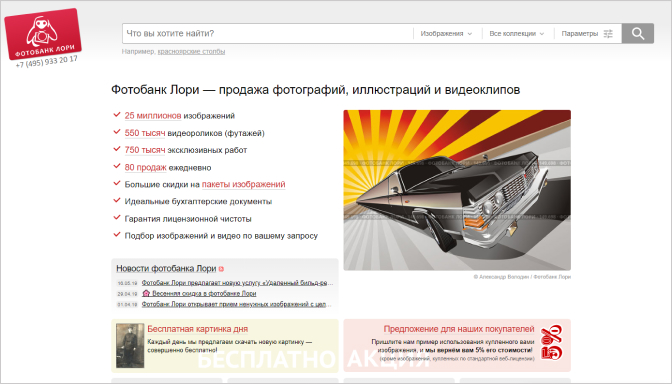This screenshot has width=672, height=384.
Task: Open the black retro car illustration
Action: 457,190
